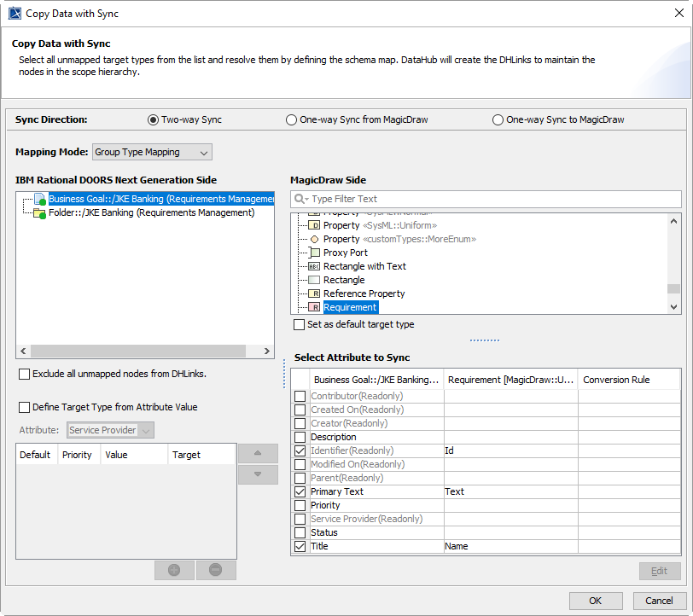Viewport: 693px width, 616px height.
Task: Click the Business Goal node icon
Action: (x=39, y=200)
